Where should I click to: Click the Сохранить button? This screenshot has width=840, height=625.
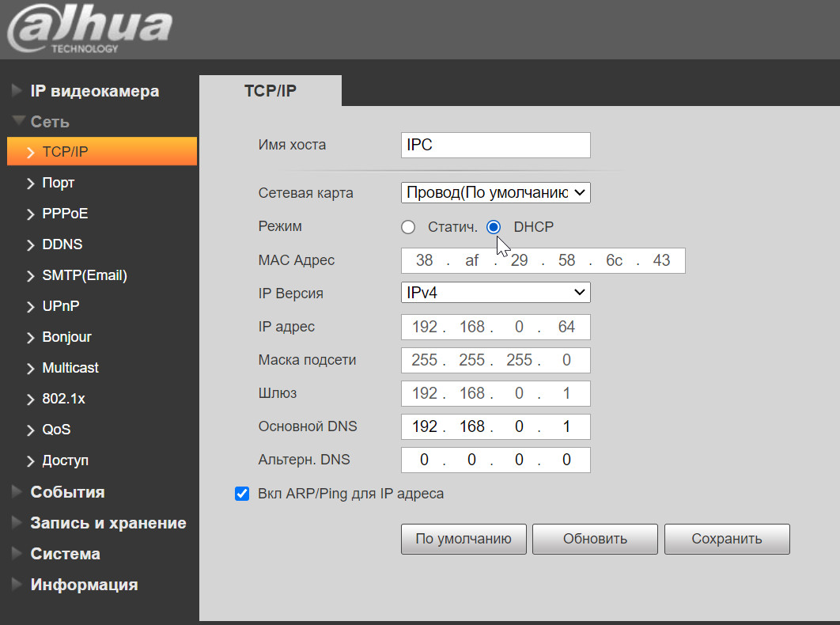pyautogui.click(x=727, y=539)
